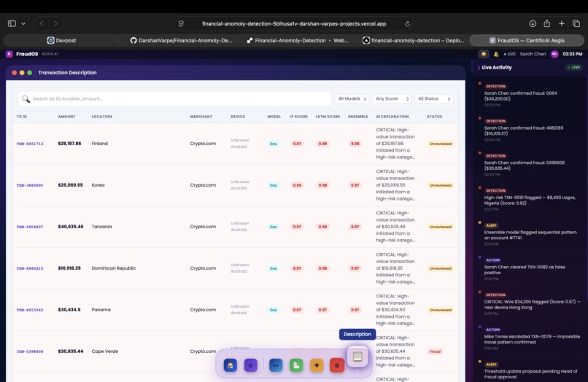Image resolution: width=588 pixels, height=382 pixels.
Task: Open the purple grid app in the dock
Action: point(250,365)
